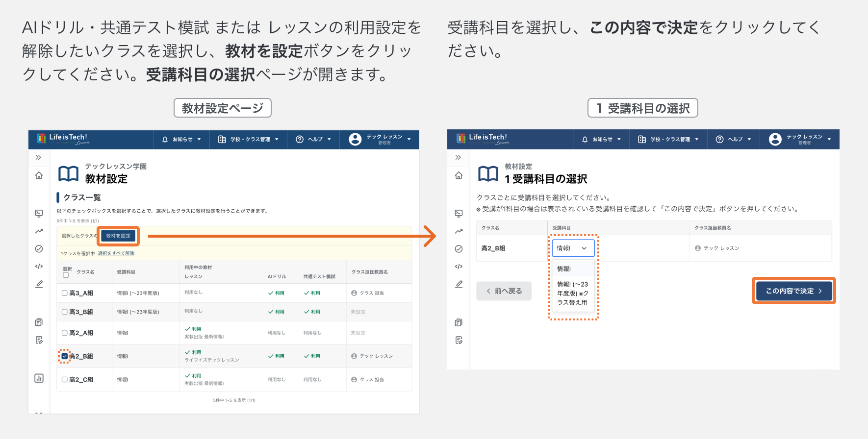This screenshot has width=868, height=439.
Task: Open テック レッスン user menu in 受講科目の選択 window
Action: point(800,140)
